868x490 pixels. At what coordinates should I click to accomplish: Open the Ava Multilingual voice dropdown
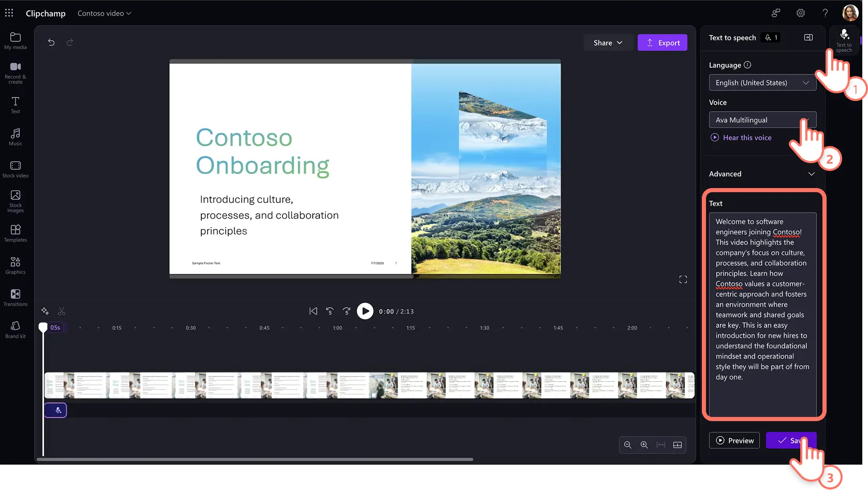pos(762,120)
